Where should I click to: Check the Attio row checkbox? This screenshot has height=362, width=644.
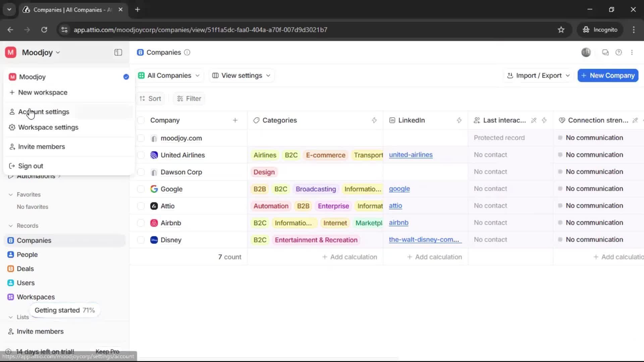(141, 206)
